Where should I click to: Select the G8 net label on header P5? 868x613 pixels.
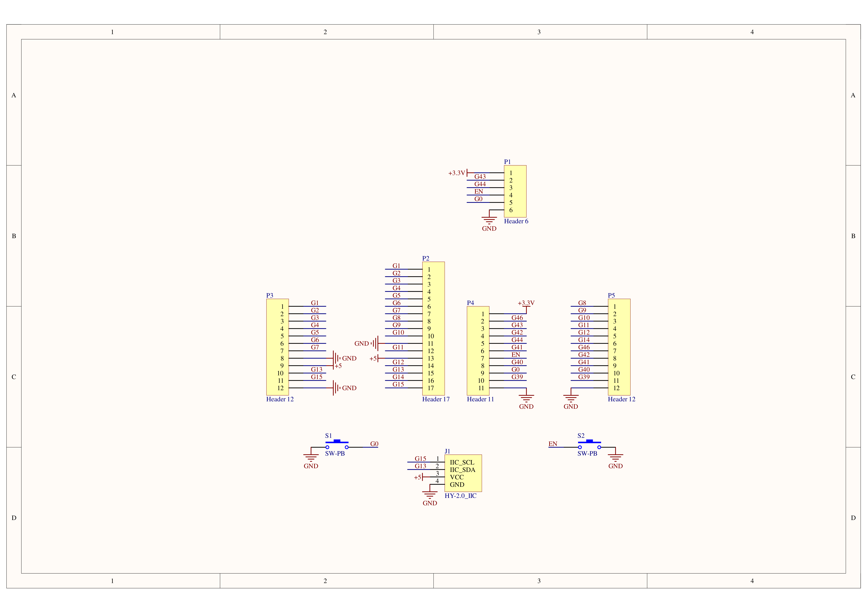(x=582, y=303)
